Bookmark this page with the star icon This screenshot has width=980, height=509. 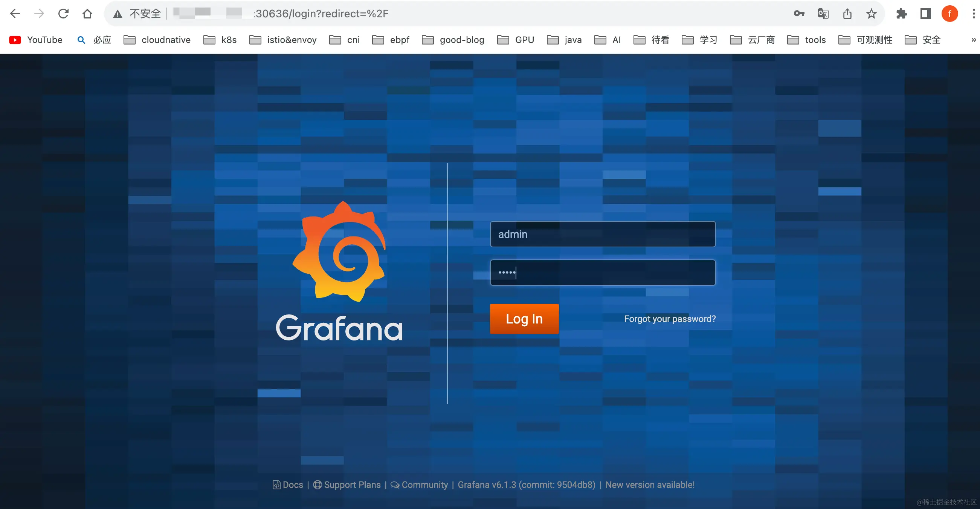tap(871, 14)
